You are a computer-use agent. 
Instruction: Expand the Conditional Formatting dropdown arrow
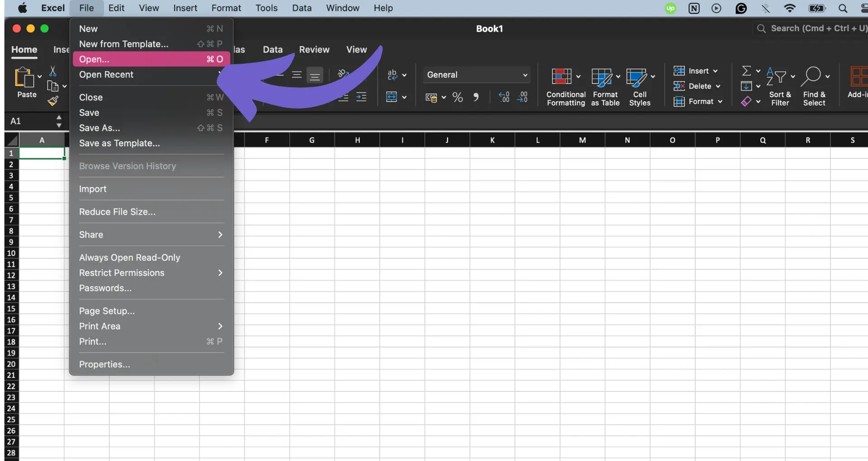point(578,76)
